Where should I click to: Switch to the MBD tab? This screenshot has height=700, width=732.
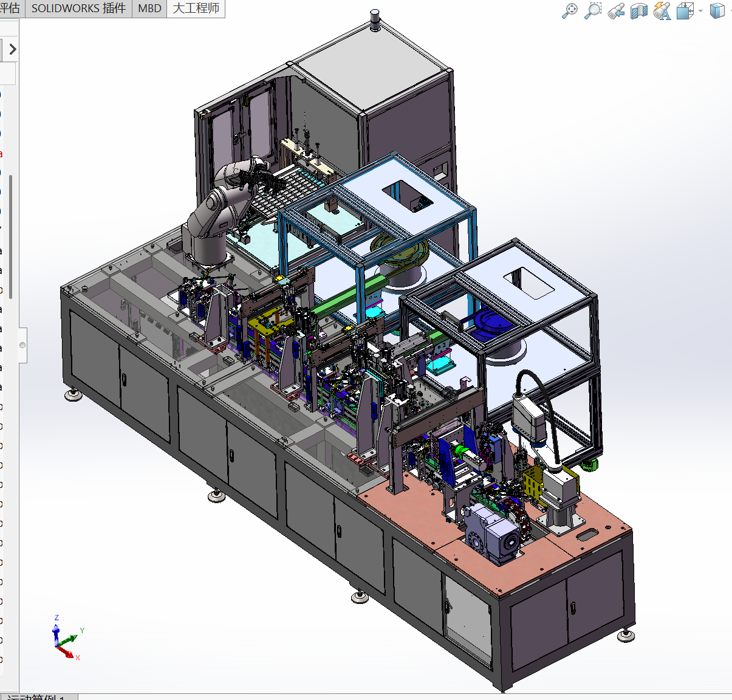[149, 9]
